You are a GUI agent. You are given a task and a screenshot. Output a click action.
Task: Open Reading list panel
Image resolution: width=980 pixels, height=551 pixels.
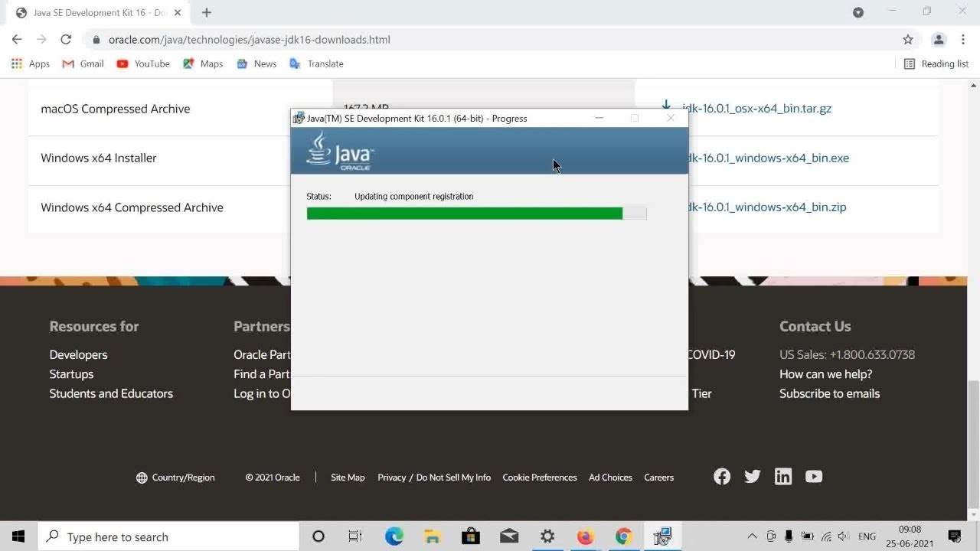(936, 64)
